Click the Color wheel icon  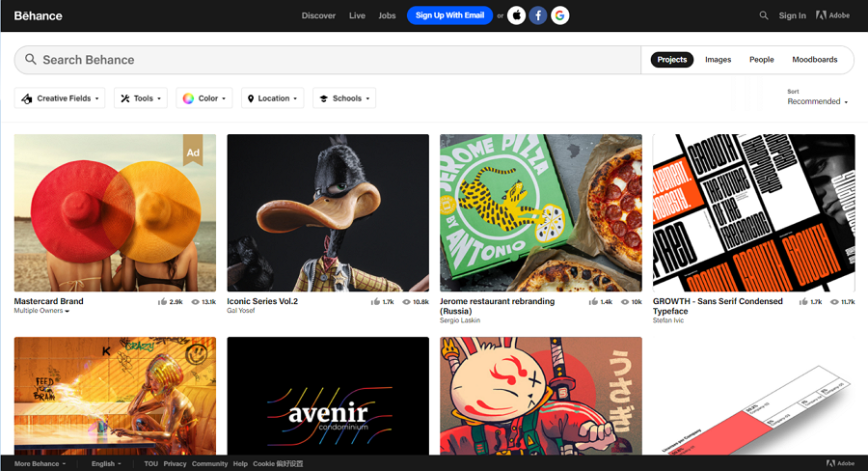(188, 98)
